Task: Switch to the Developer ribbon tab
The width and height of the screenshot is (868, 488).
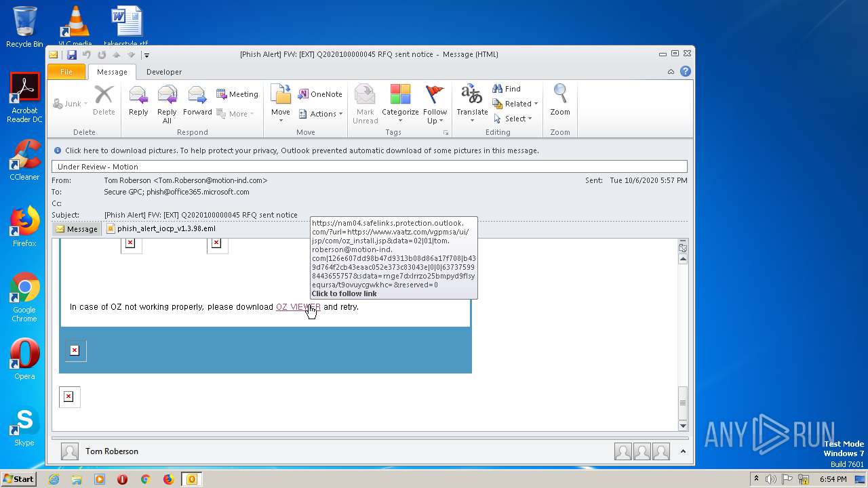Action: coord(164,72)
